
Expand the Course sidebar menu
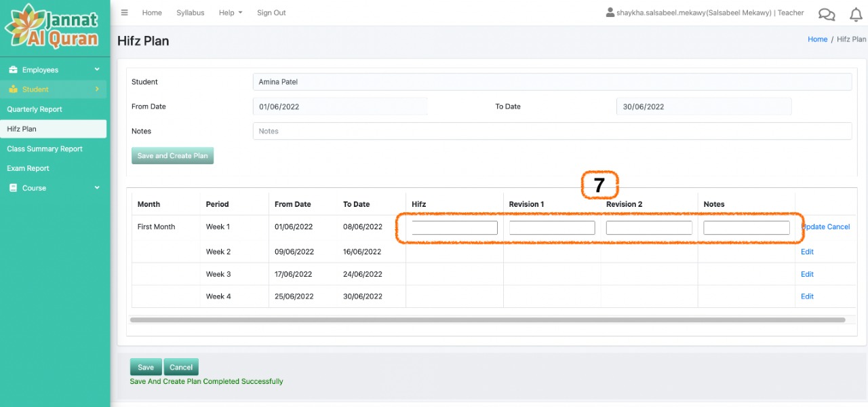pyautogui.click(x=53, y=188)
